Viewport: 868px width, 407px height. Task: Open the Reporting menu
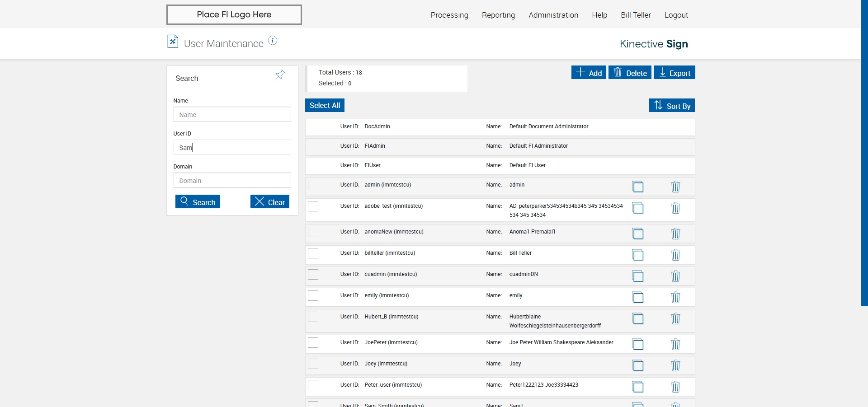498,15
